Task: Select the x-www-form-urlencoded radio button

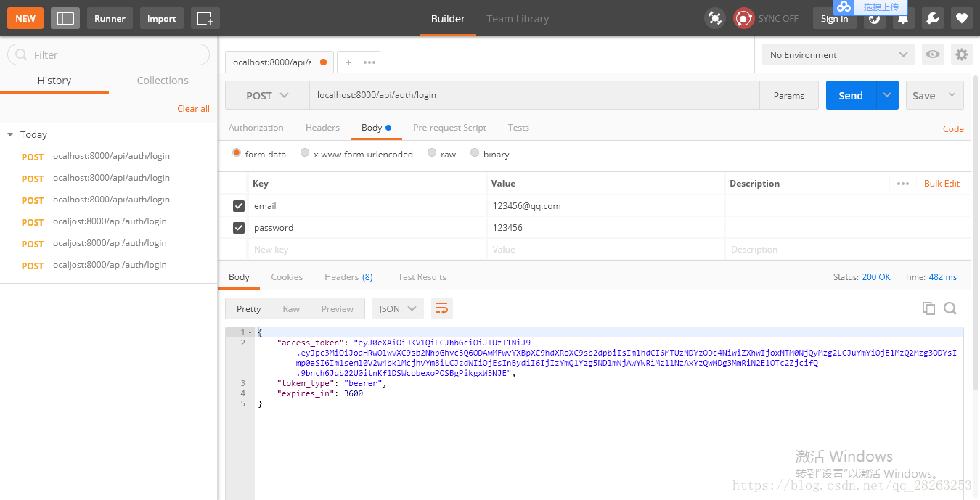Action: (x=305, y=153)
